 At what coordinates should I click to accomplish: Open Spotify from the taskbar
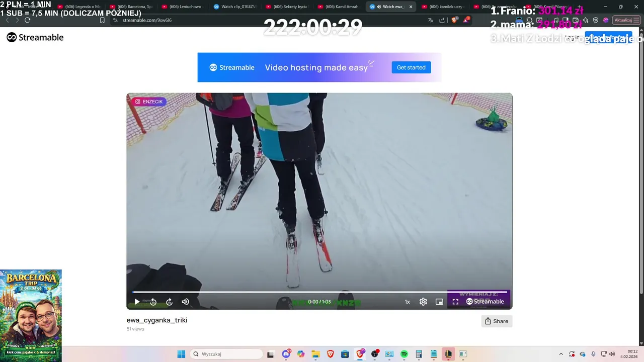pos(404,354)
